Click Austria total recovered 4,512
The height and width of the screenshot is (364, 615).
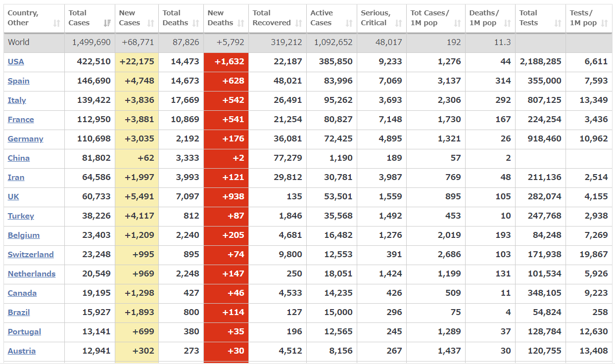pos(290,351)
